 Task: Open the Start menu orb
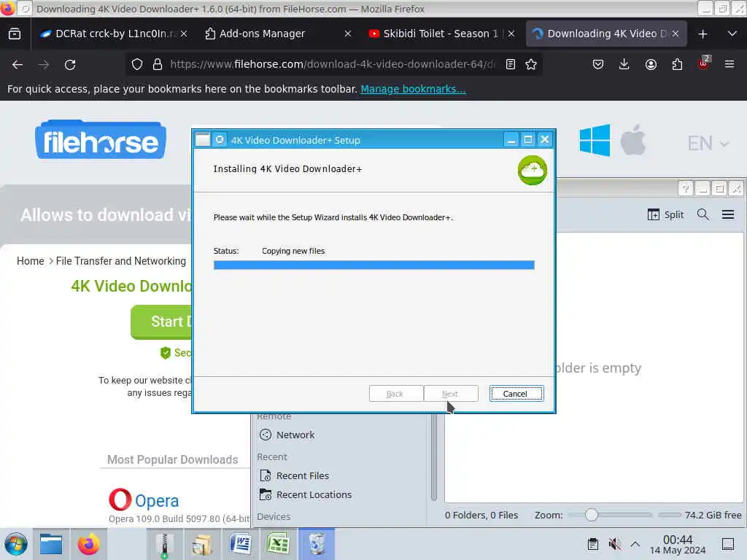tap(16, 544)
